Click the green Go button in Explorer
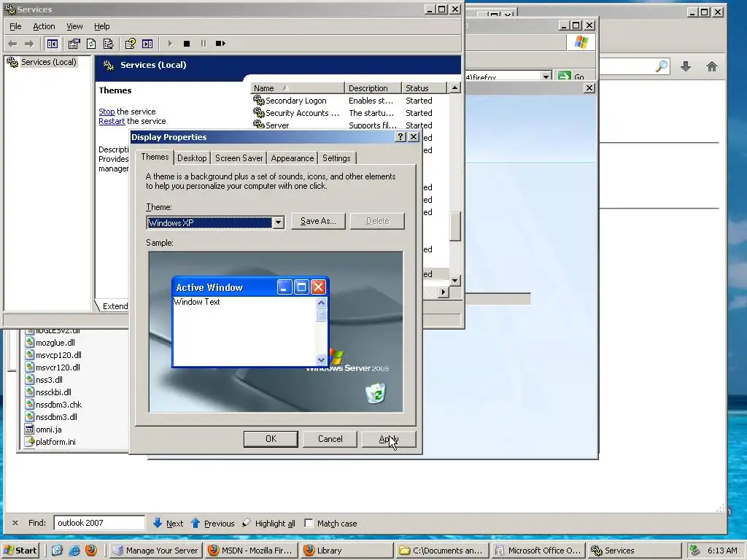Viewport: 747px width, 560px height. [570, 76]
